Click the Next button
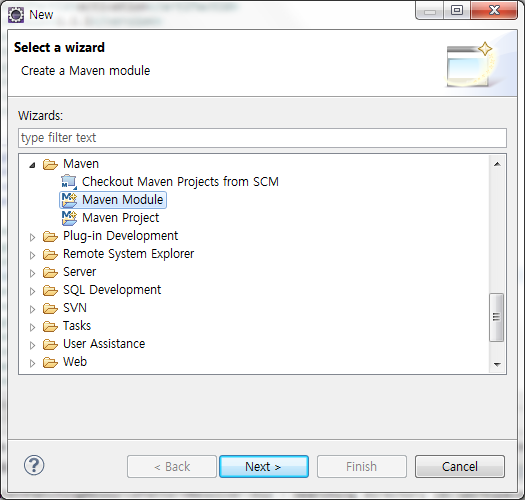 [x=264, y=467]
